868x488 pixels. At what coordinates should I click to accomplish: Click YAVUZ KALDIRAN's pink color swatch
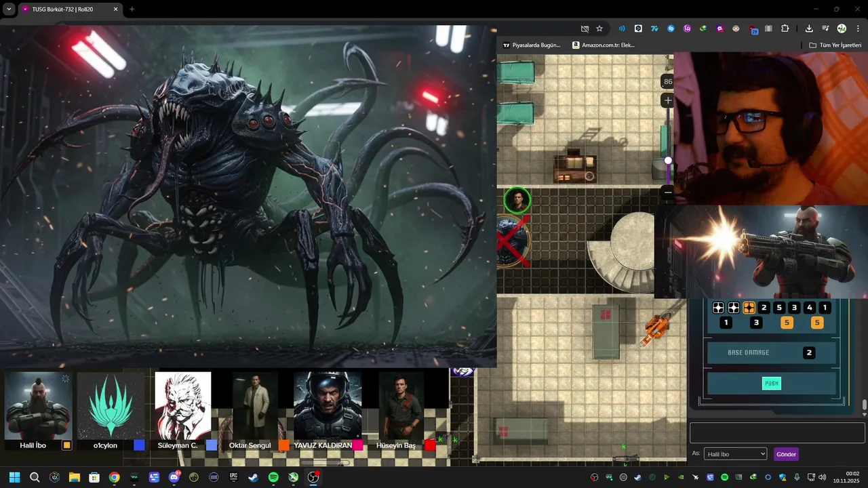pos(357,445)
